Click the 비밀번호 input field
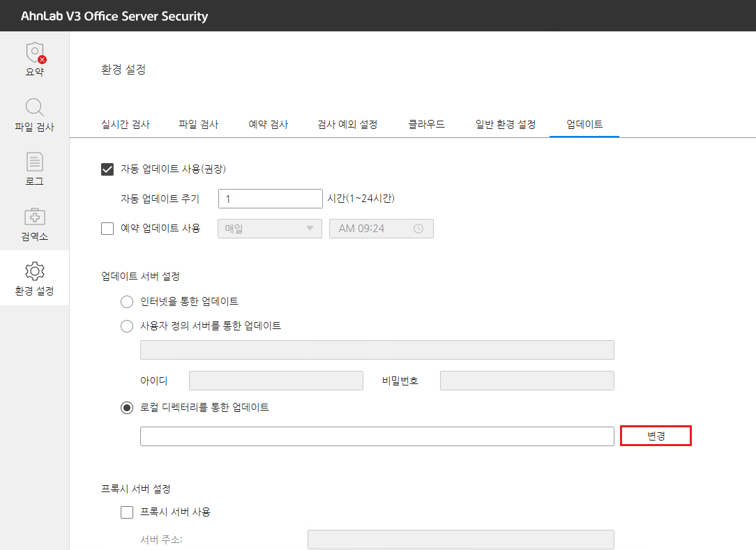This screenshot has height=550, width=756. 527,381
